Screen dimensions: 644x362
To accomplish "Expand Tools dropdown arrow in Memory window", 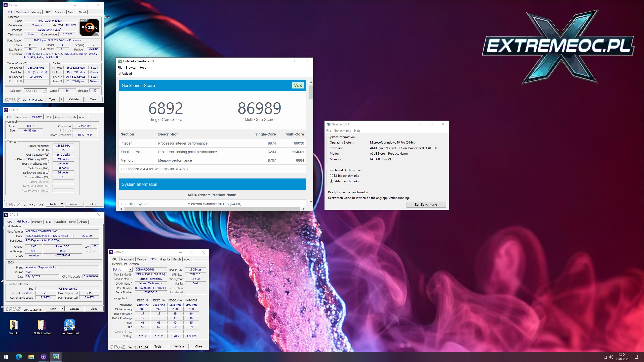I will [62, 204].
